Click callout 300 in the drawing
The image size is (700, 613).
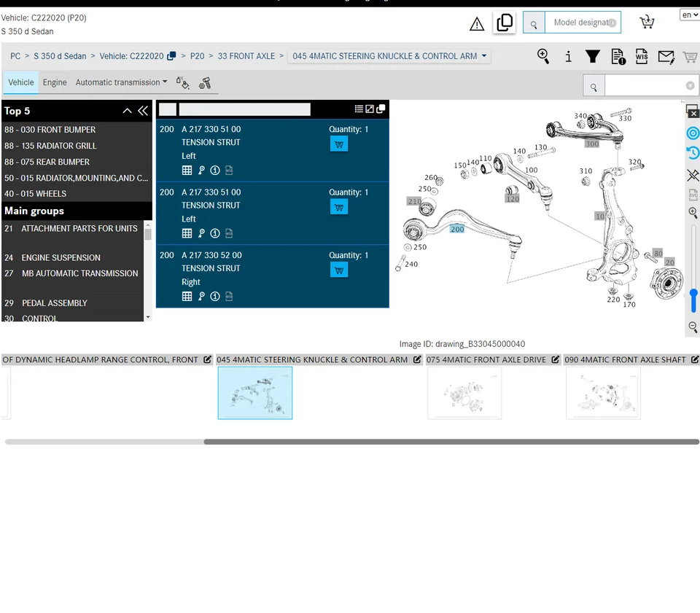(x=592, y=144)
